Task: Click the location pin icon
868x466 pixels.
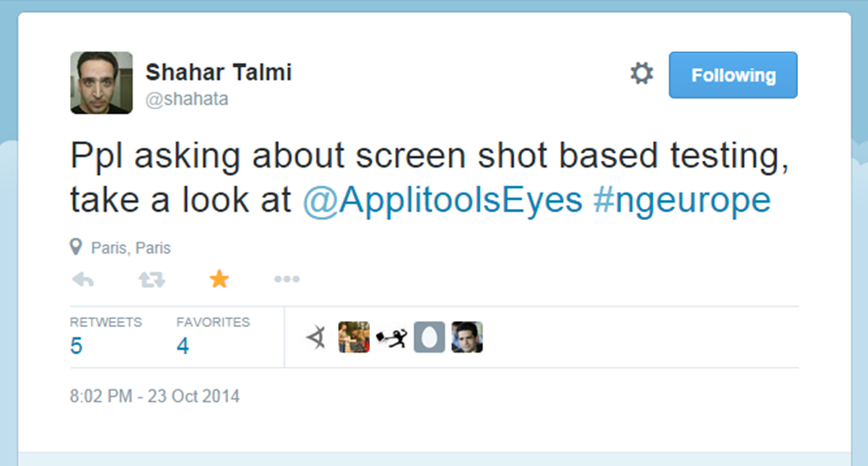Action: tap(77, 248)
